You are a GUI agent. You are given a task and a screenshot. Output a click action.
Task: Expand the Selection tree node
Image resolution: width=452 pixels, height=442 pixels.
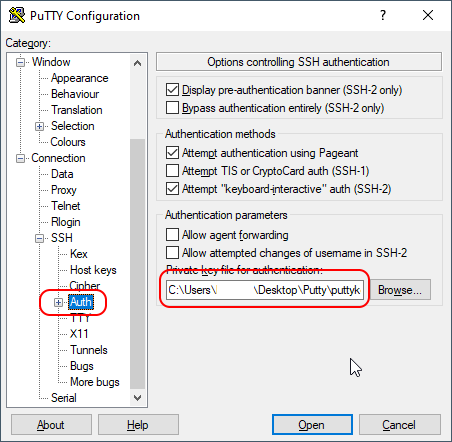click(x=39, y=126)
